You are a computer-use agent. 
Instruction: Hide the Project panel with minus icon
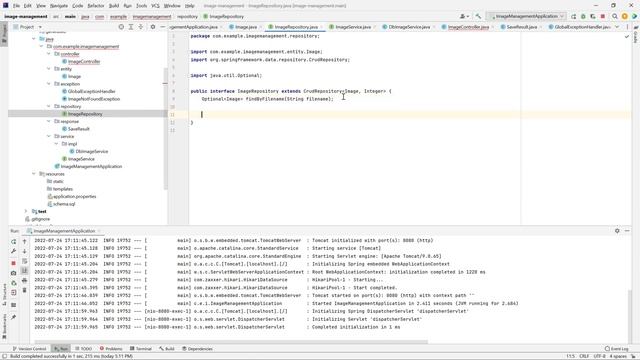[x=162, y=27]
